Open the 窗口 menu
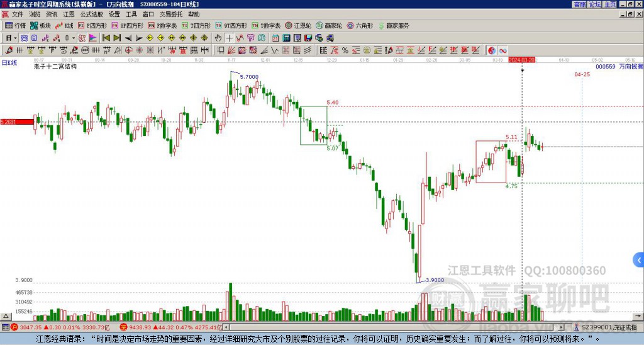 (x=148, y=14)
